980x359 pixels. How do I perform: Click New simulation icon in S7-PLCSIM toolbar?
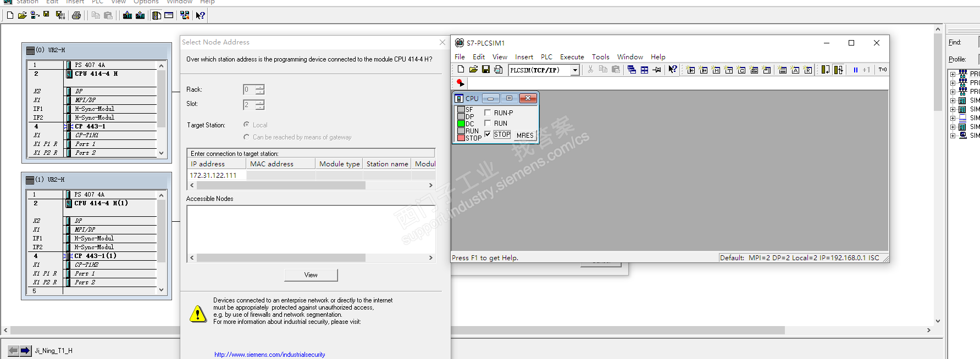pos(461,70)
